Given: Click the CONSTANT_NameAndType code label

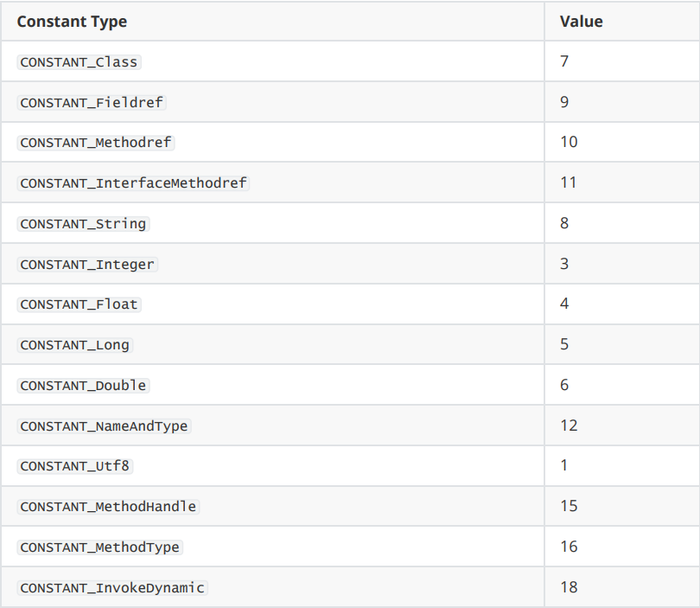Looking at the screenshot, I should tap(104, 426).
